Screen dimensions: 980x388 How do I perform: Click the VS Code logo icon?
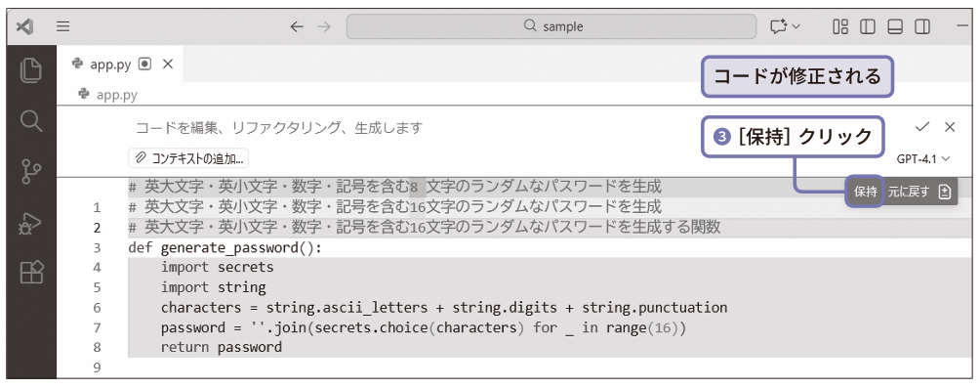click(x=25, y=27)
